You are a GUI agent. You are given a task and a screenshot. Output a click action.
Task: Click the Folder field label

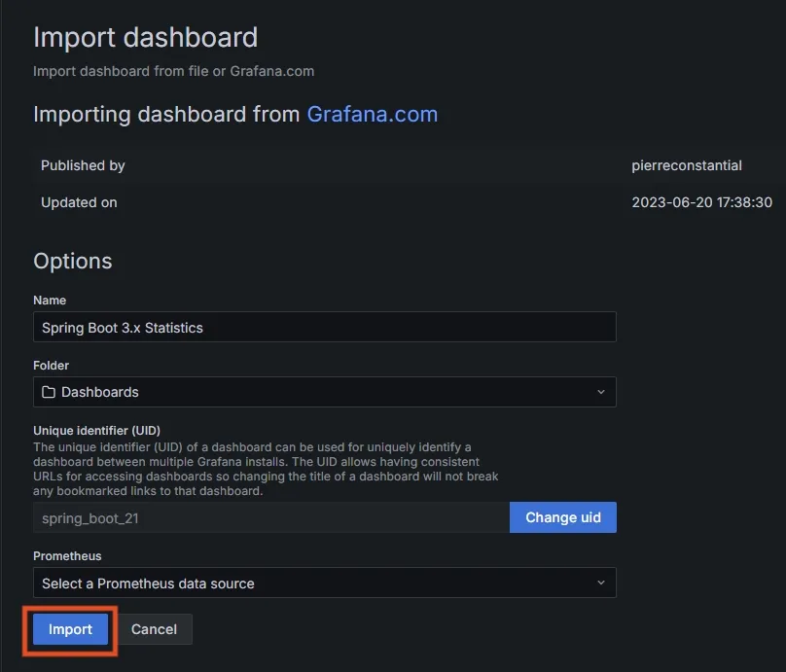[51, 366]
